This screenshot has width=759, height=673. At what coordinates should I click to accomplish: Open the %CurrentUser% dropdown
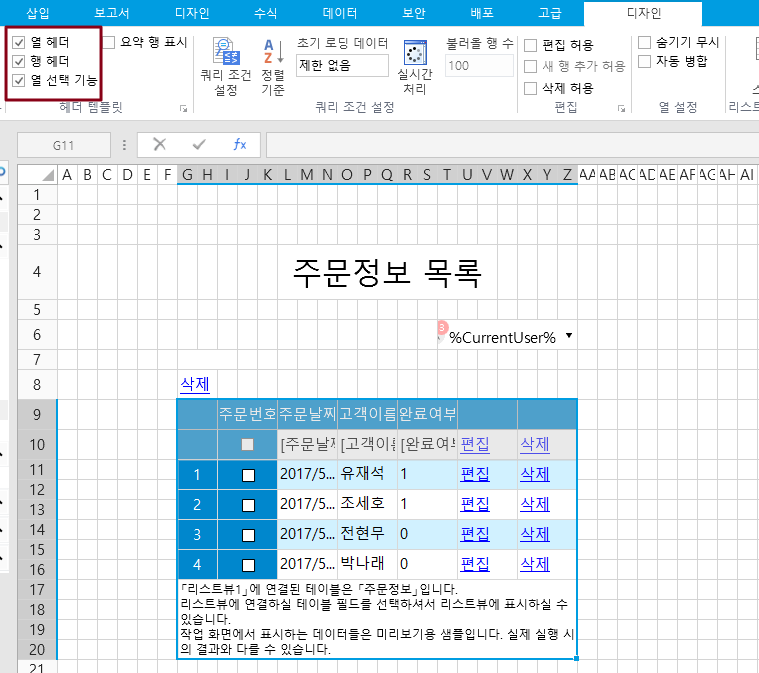pos(569,336)
